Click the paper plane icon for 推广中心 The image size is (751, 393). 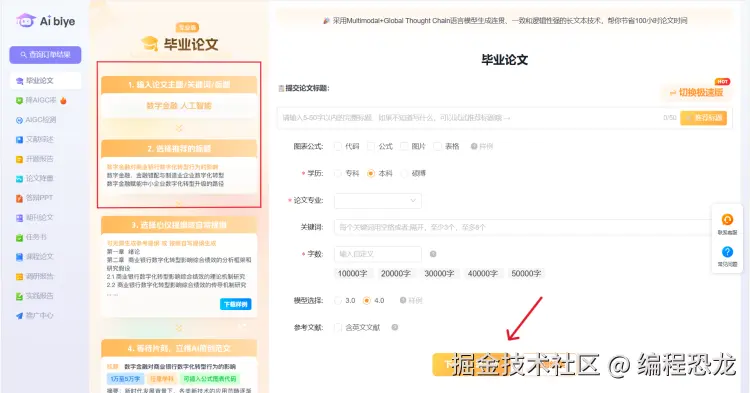coord(19,316)
